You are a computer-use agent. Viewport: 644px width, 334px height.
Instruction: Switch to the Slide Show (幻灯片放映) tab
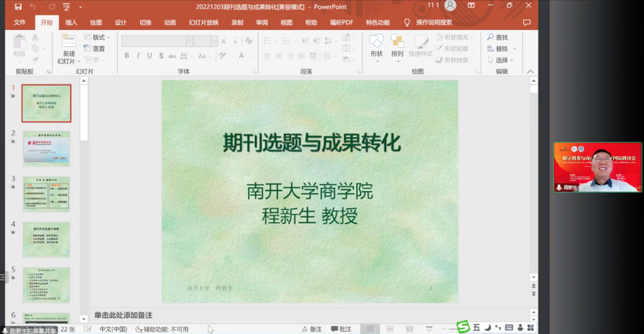(205, 23)
